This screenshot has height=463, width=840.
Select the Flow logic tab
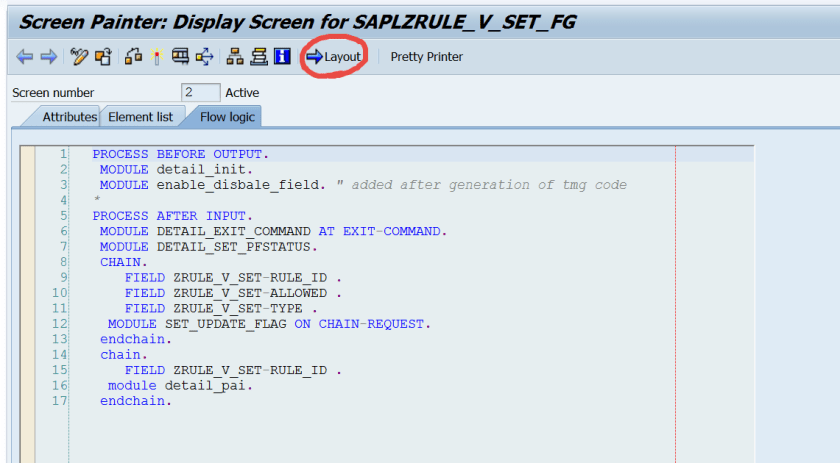(x=227, y=117)
